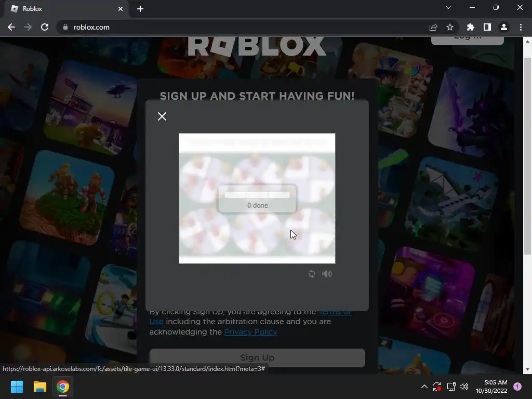Screen dimensions: 532x399
Task: Click the captcha progress bar
Action: pos(257,195)
